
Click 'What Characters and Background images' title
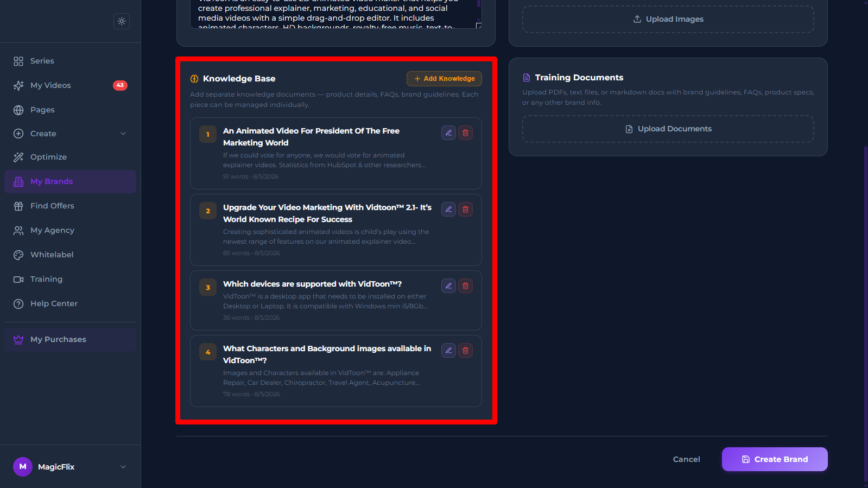click(x=327, y=354)
